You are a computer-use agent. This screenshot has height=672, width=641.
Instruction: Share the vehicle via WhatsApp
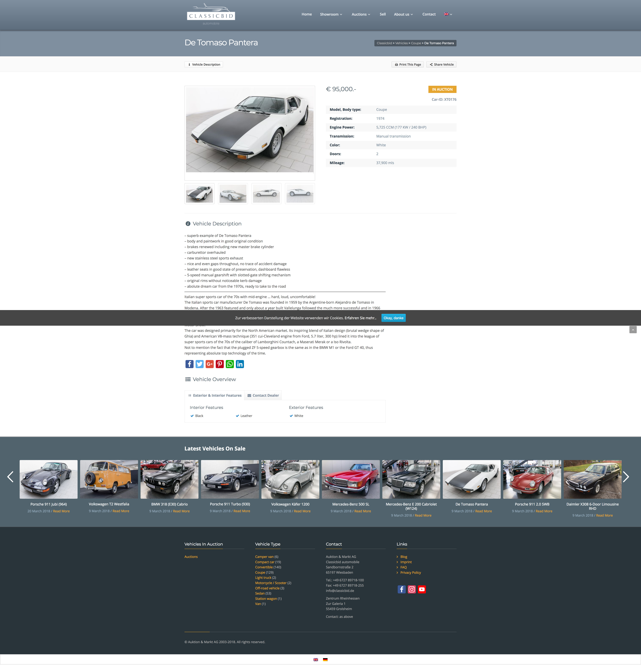[230, 364]
